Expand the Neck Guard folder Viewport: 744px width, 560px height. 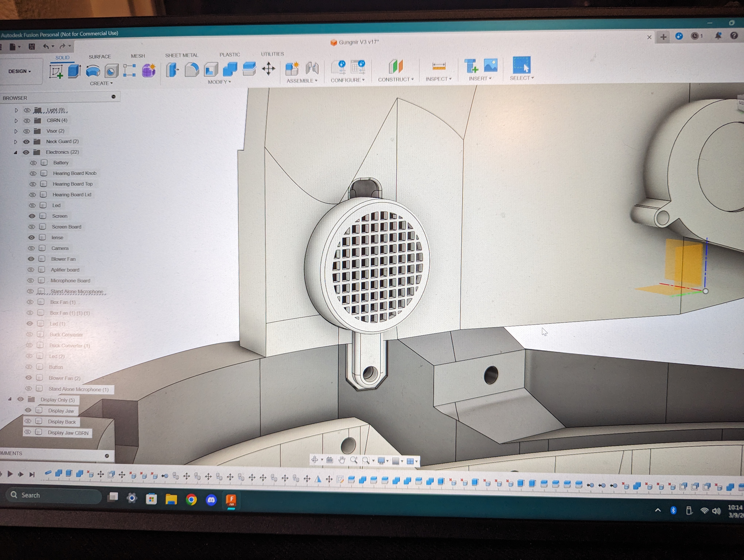coord(15,142)
